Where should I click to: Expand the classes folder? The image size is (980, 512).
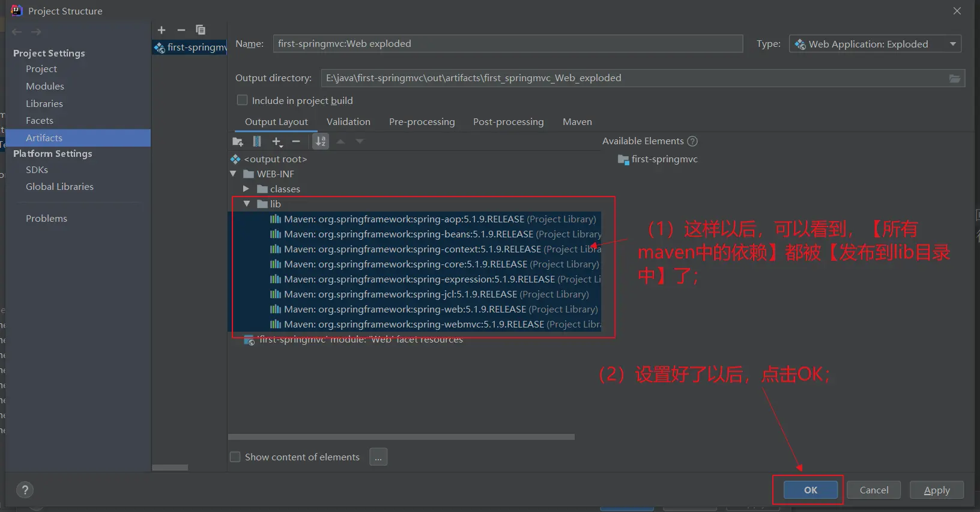[x=246, y=189]
